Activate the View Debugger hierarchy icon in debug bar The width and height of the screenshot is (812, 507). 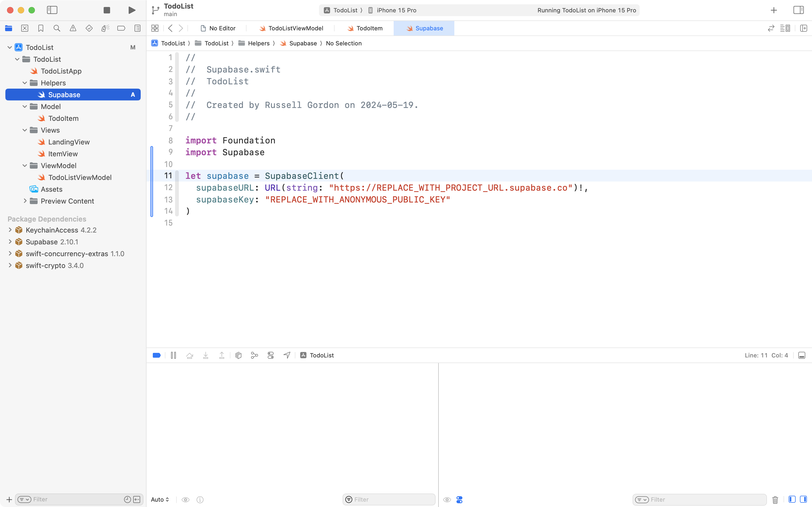tap(238, 355)
